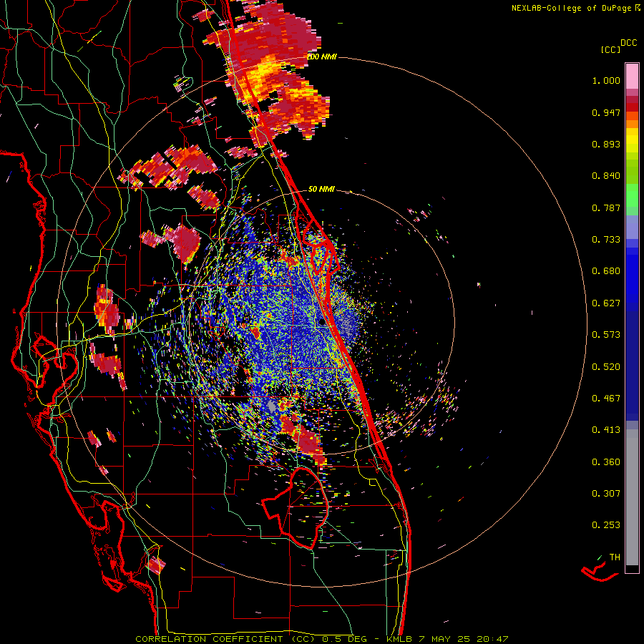Select the 0.627 legend value

pyautogui.click(x=606, y=303)
